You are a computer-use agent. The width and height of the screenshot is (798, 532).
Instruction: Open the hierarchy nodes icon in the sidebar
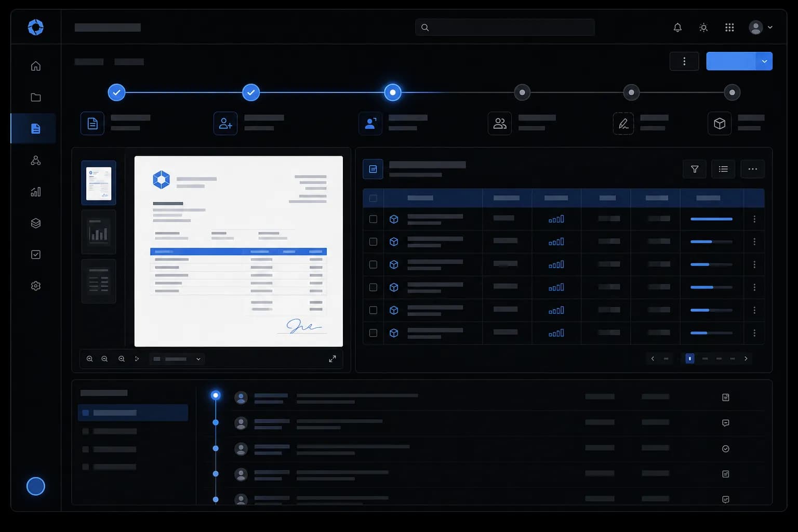(x=36, y=161)
